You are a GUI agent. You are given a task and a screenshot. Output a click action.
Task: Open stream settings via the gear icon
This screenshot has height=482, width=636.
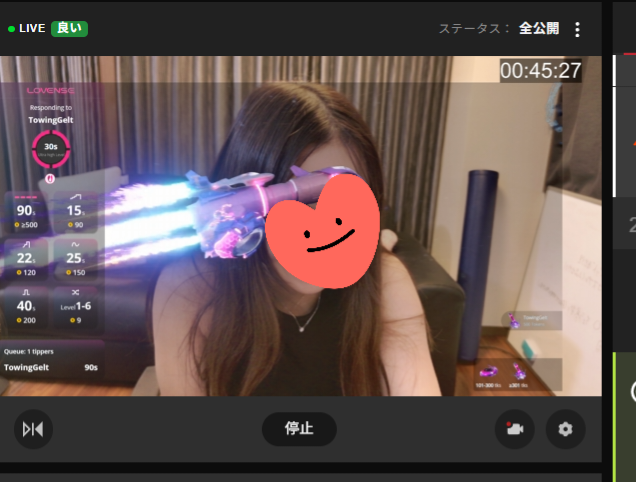pyautogui.click(x=565, y=429)
